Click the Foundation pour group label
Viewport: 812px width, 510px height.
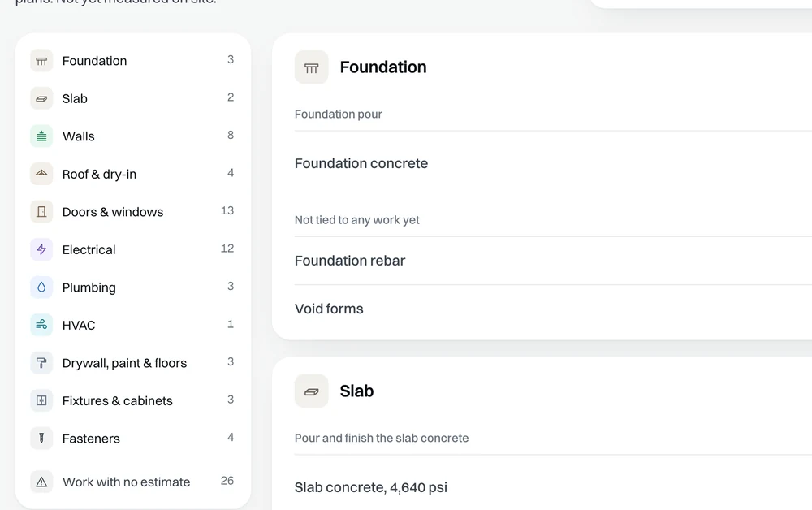tap(338, 115)
